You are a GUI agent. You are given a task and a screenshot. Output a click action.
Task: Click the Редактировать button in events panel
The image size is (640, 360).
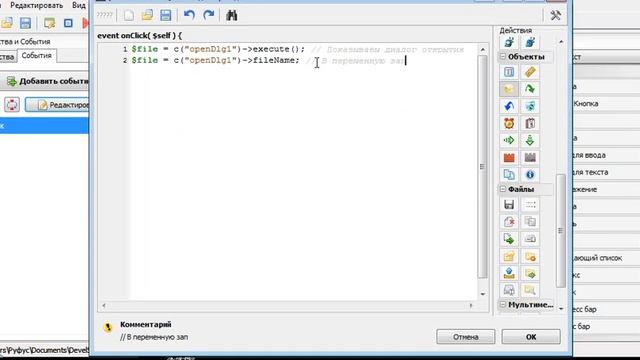[x=57, y=105]
